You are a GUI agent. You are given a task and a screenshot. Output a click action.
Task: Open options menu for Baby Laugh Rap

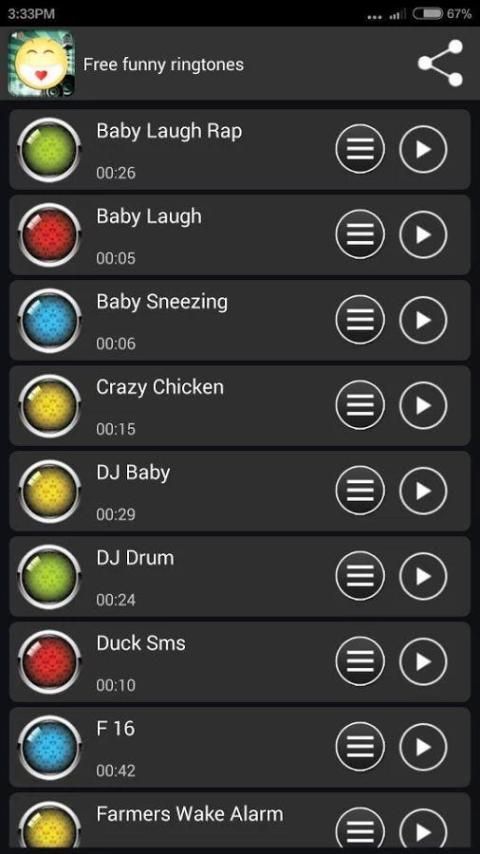[x=360, y=149]
